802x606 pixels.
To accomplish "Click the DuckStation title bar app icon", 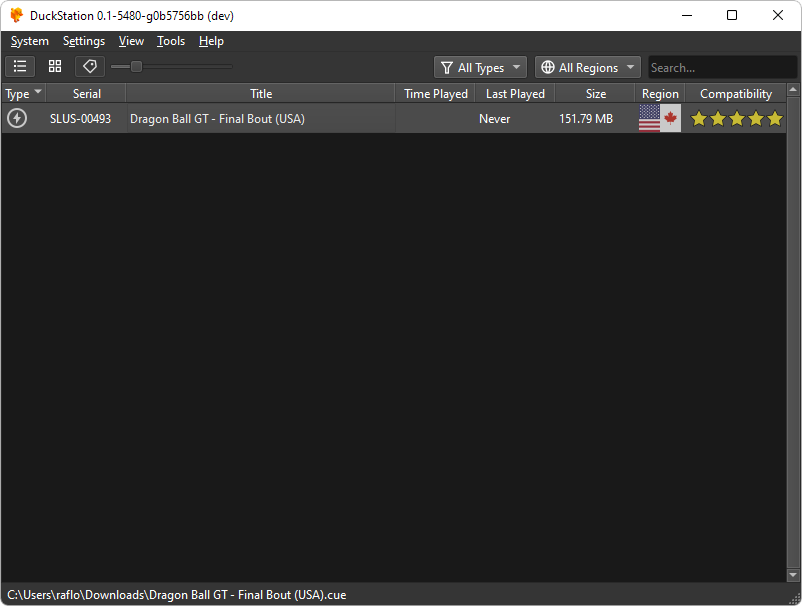I will coord(16,15).
